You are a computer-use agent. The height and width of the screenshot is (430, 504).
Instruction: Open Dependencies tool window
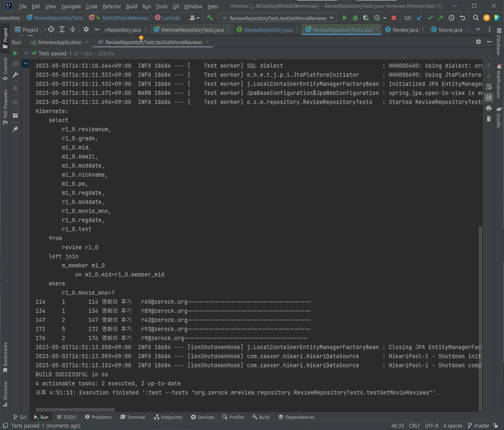point(296,417)
